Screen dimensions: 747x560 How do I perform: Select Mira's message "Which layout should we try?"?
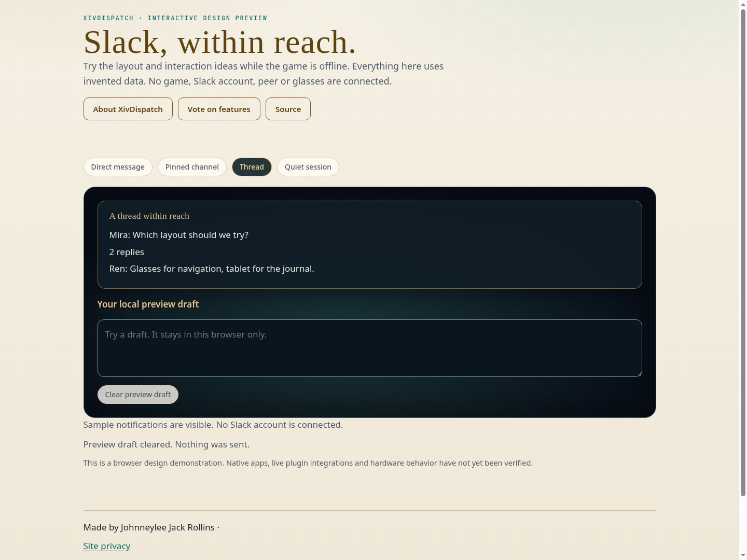click(179, 235)
